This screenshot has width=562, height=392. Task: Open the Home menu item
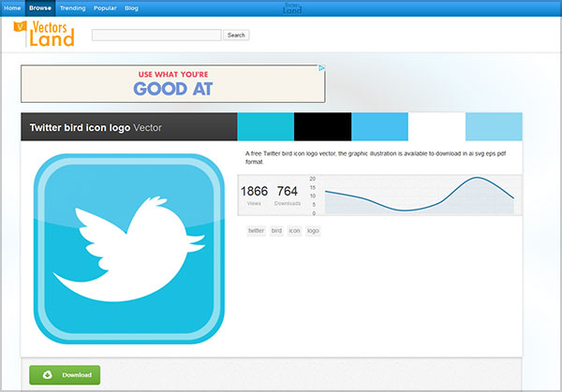tap(12, 7)
